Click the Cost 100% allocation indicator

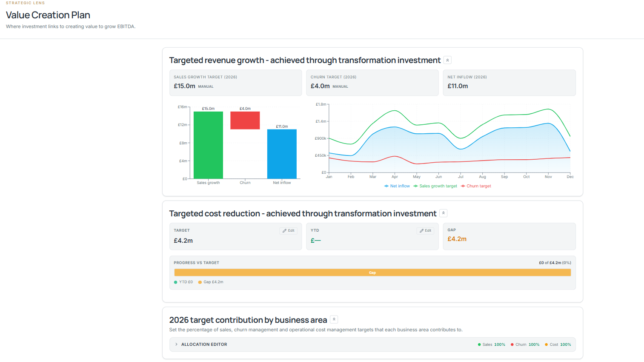pos(558,345)
